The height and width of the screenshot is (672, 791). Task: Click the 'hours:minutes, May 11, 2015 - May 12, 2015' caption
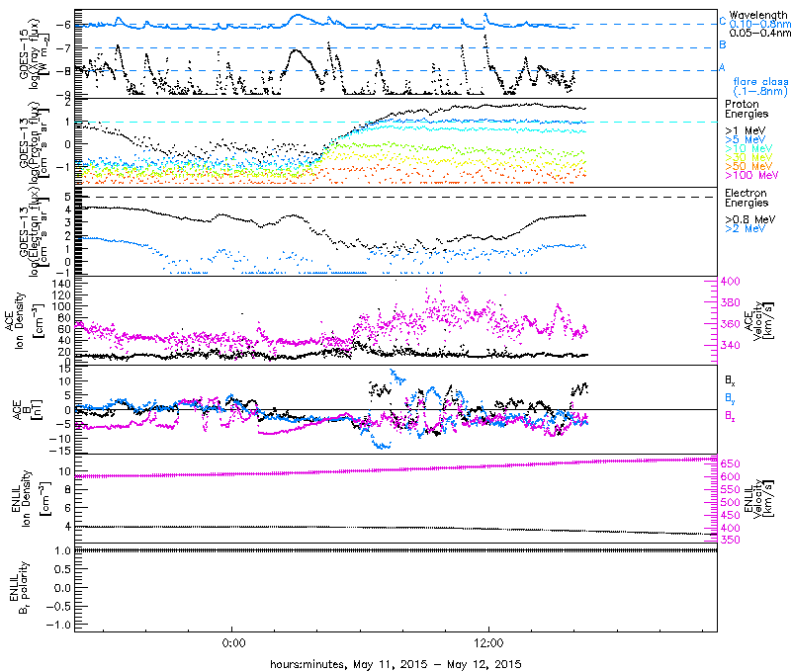tap(395, 664)
